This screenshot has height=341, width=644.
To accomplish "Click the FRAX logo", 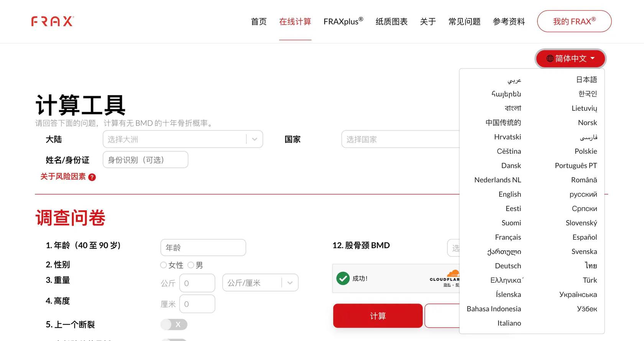I will click(x=53, y=21).
